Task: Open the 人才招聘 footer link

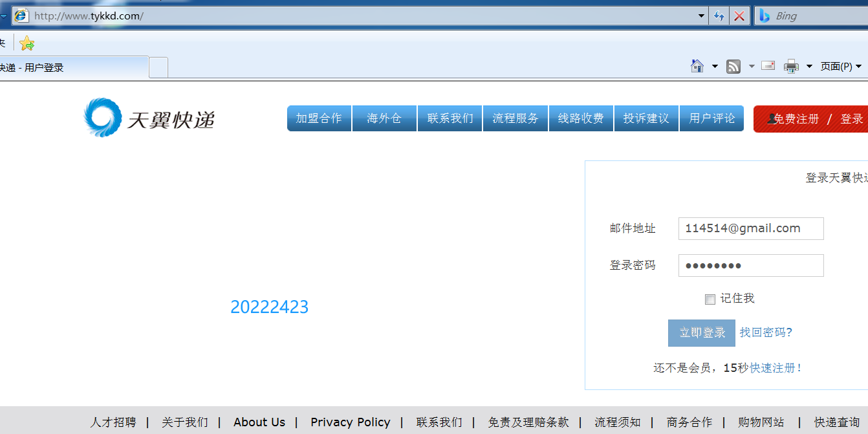Action: tap(113, 422)
